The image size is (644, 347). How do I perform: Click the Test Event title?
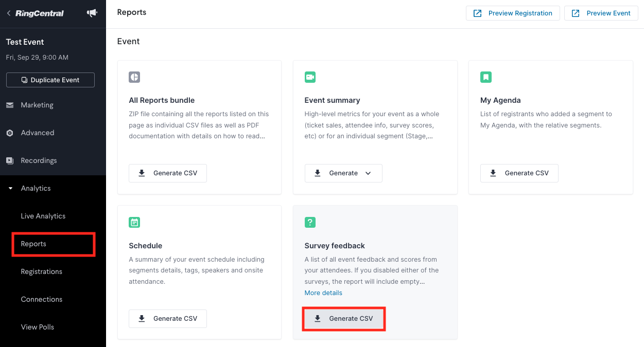[25, 42]
